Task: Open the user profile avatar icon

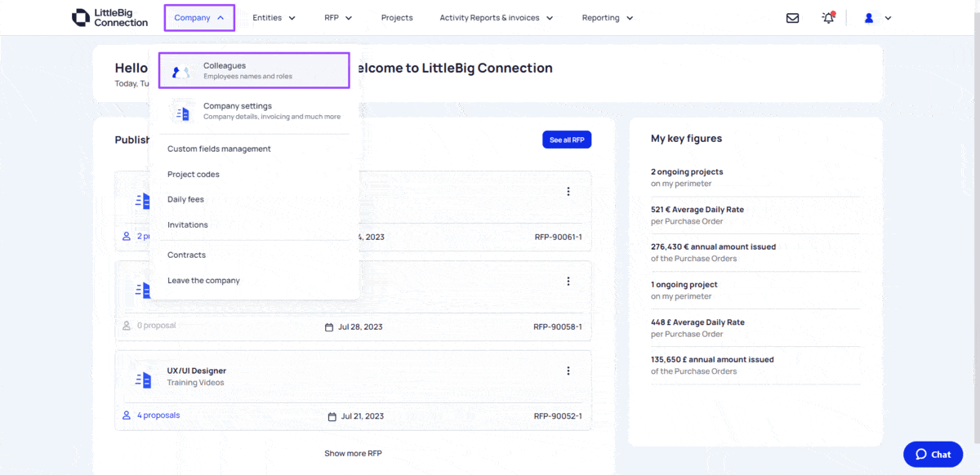Action: (869, 18)
